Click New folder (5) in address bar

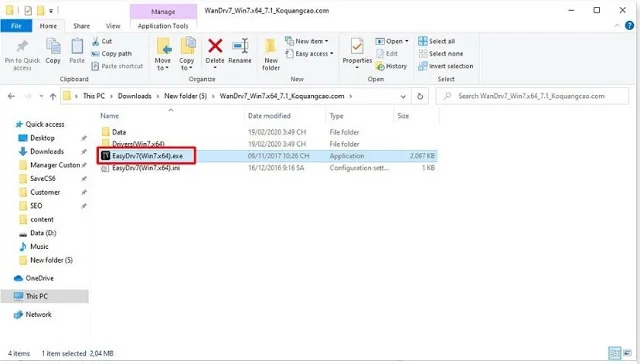[185, 96]
